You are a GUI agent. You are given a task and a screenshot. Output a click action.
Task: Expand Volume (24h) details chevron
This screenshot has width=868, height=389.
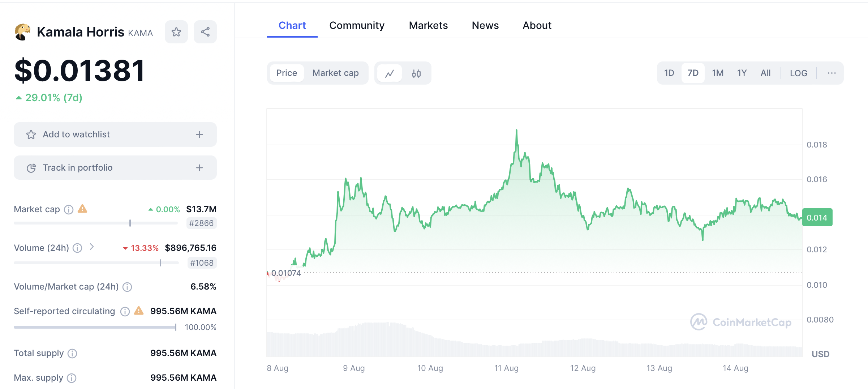[x=92, y=247]
